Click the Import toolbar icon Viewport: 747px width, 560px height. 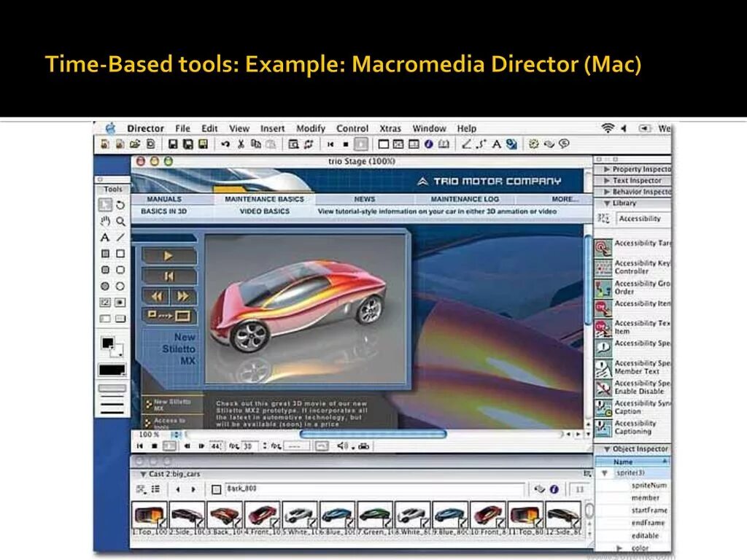(150, 144)
